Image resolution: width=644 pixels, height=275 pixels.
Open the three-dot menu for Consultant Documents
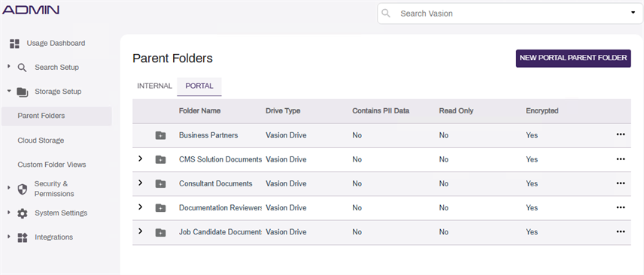coord(621,183)
